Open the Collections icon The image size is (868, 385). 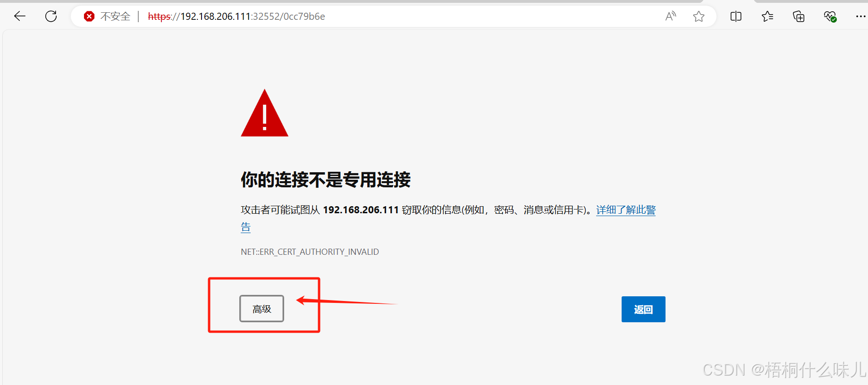(x=799, y=17)
